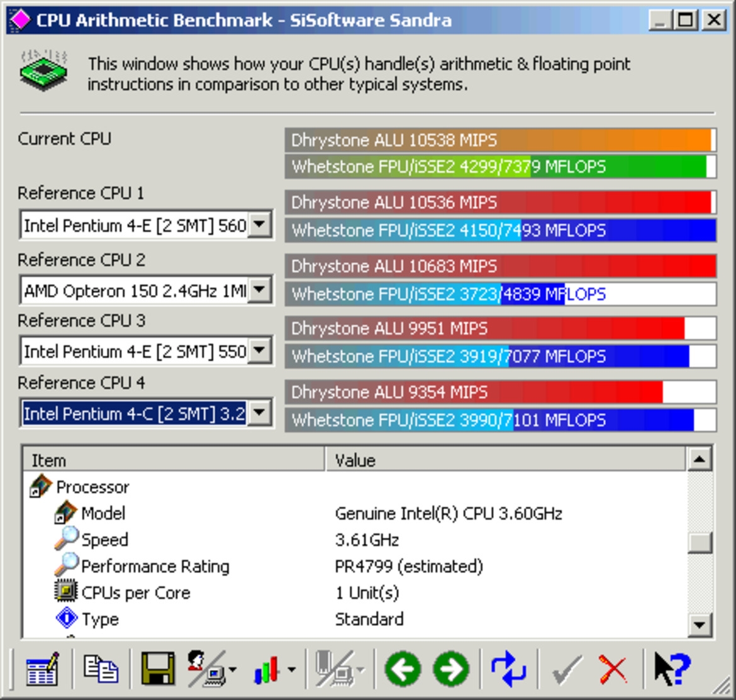Click Current CPU Whetstone 4299/7379 bar

[x=500, y=167]
